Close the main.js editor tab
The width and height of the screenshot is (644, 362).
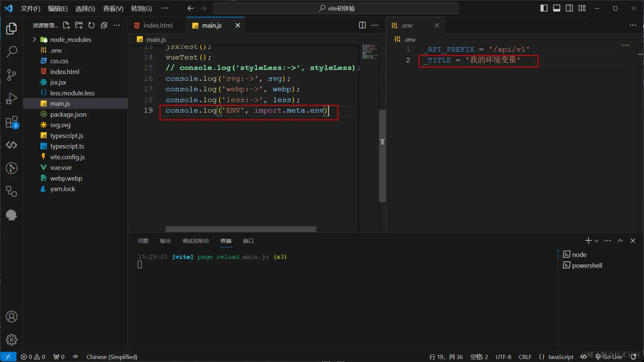point(237,25)
